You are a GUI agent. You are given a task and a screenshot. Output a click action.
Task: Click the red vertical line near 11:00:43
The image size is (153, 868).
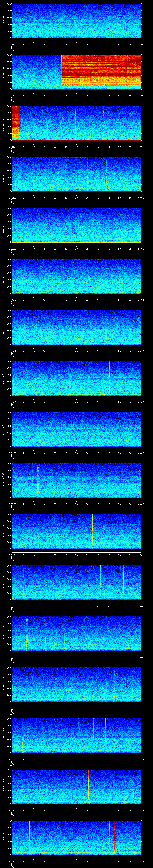pyautogui.click(x=106, y=733)
